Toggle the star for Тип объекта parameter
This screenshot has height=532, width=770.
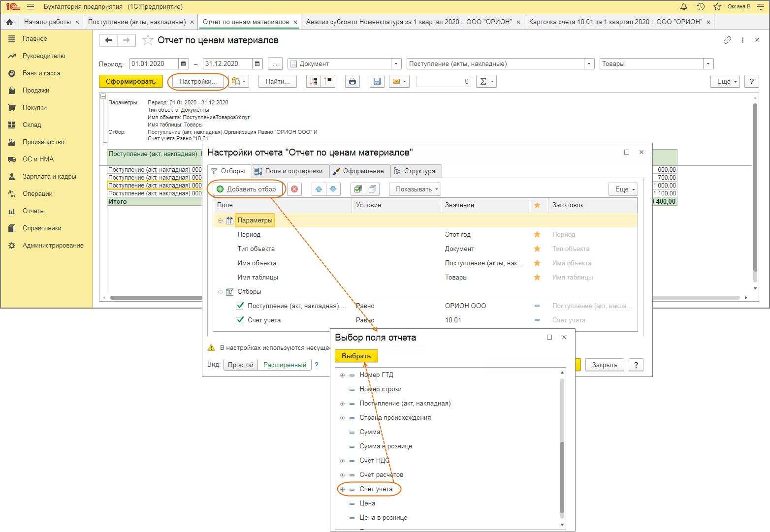pyautogui.click(x=537, y=249)
